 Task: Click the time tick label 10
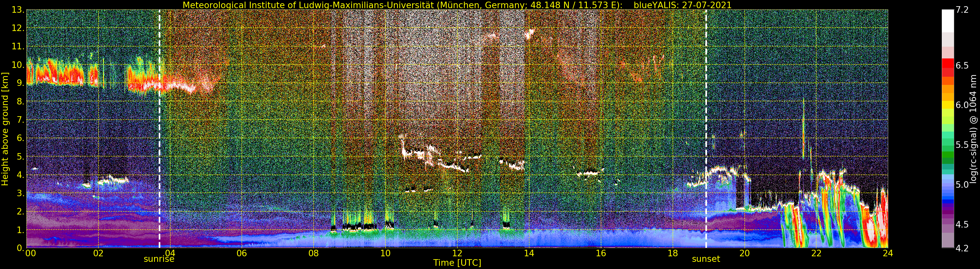click(385, 253)
